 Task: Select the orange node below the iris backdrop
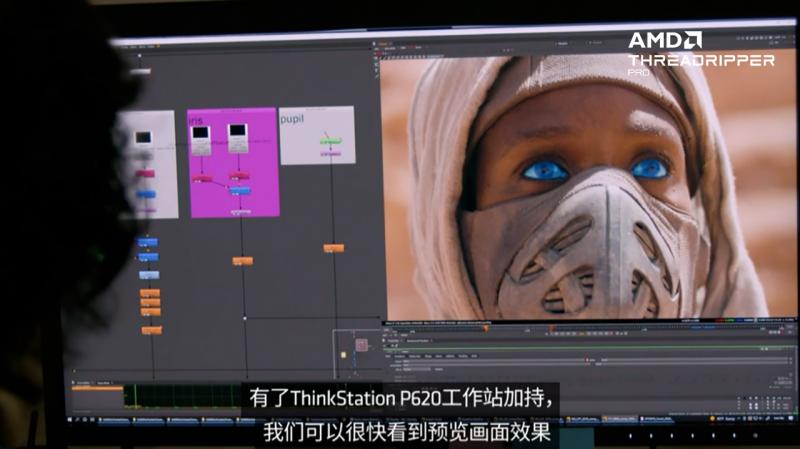(242, 260)
